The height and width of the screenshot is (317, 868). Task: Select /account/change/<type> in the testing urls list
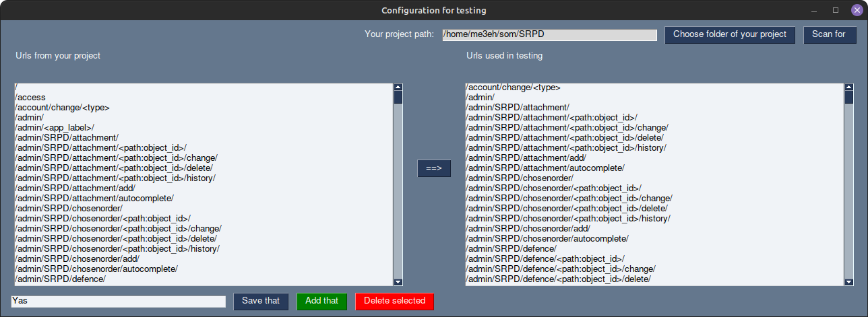(654, 87)
